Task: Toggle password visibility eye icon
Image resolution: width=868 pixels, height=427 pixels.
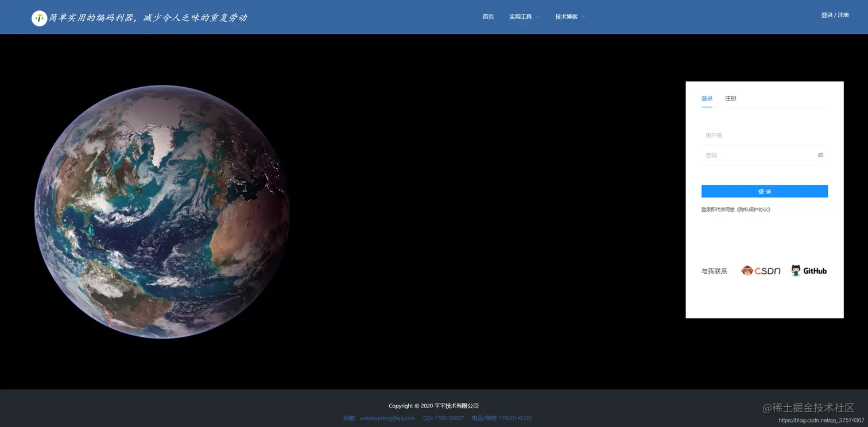Action: click(820, 155)
